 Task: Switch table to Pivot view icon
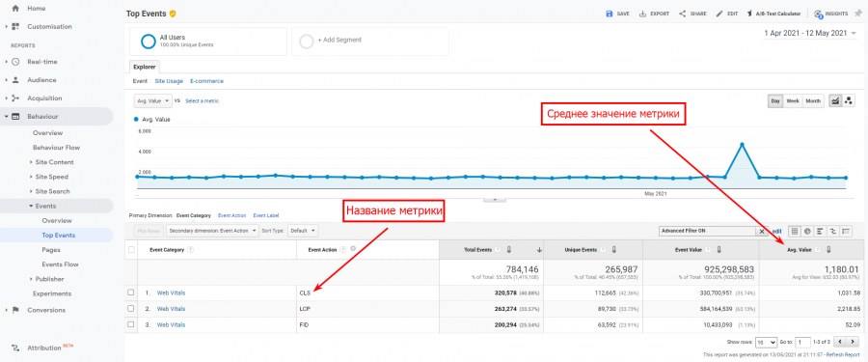(845, 231)
